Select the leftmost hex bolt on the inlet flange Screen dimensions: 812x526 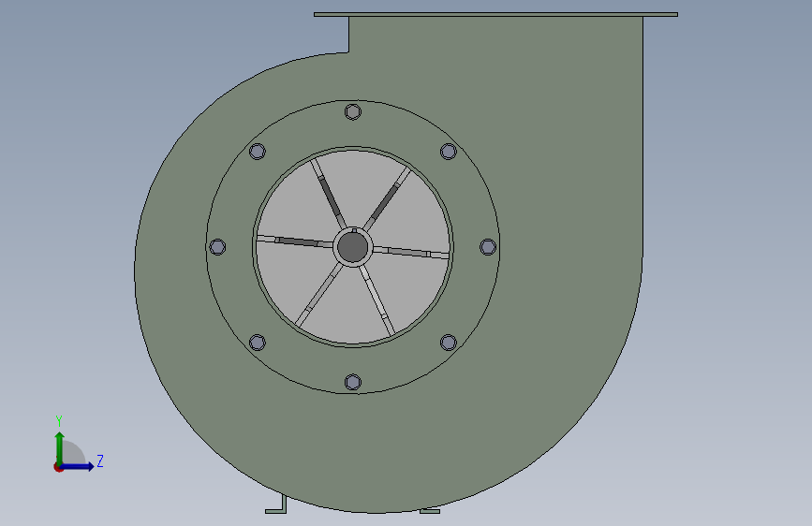click(217, 247)
